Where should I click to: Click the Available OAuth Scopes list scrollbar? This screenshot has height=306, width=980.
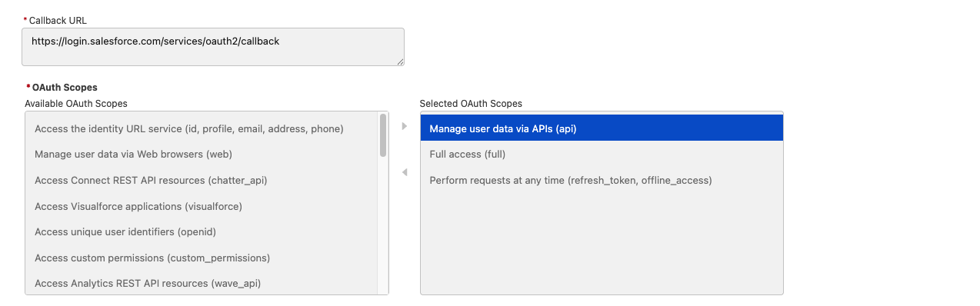tap(383, 135)
